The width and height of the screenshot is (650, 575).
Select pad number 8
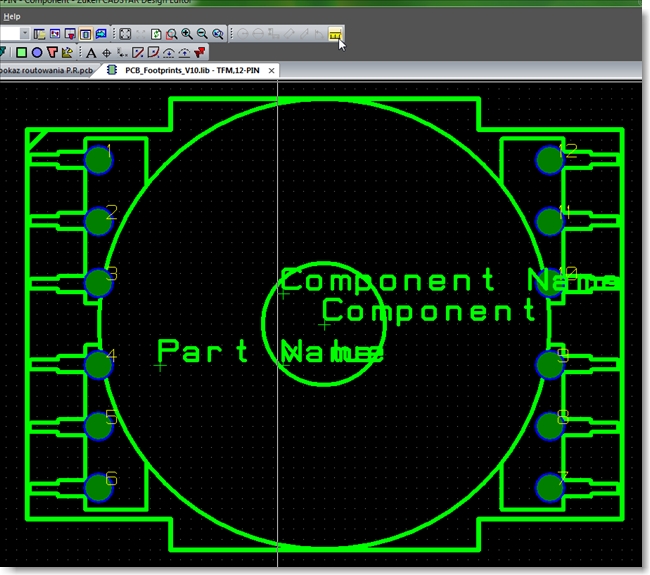(x=550, y=426)
